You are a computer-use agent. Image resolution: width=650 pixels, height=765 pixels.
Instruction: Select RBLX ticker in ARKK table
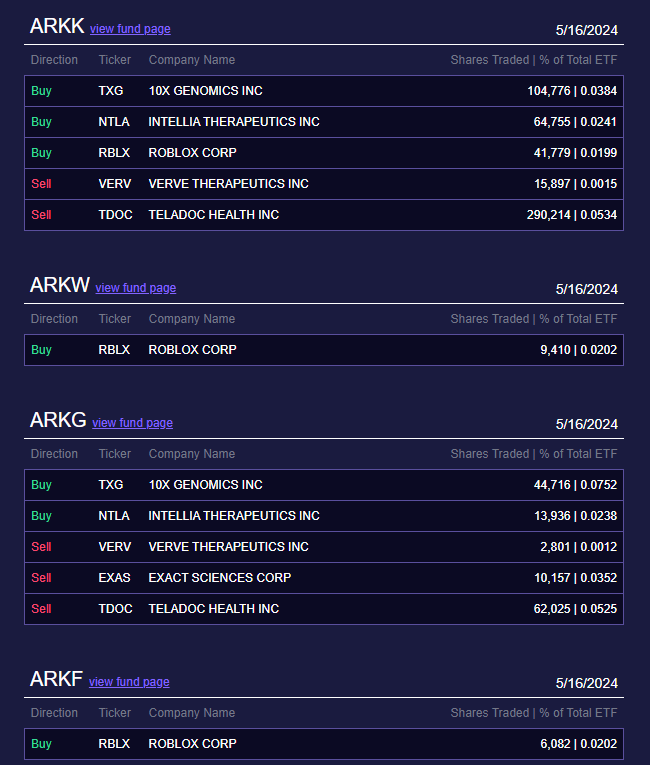click(x=114, y=153)
